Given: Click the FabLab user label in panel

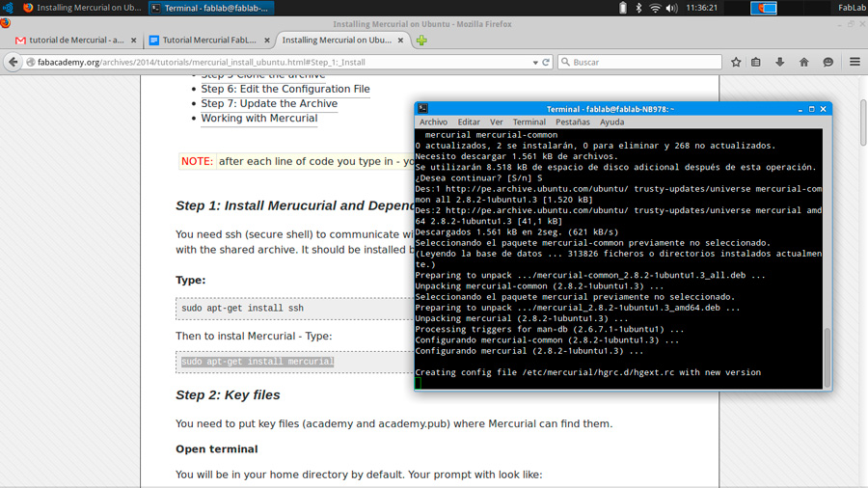Looking at the screenshot, I should tap(852, 8).
